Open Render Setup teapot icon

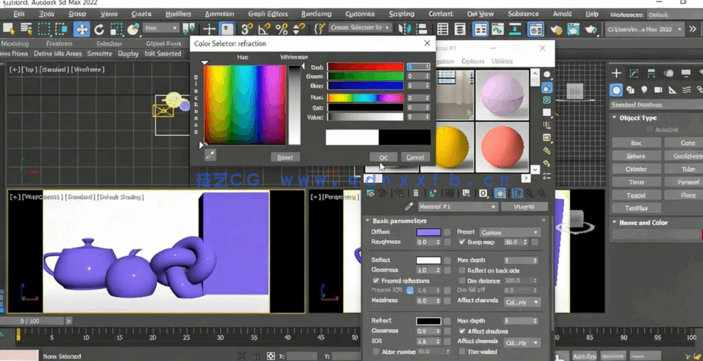[x=556, y=30]
